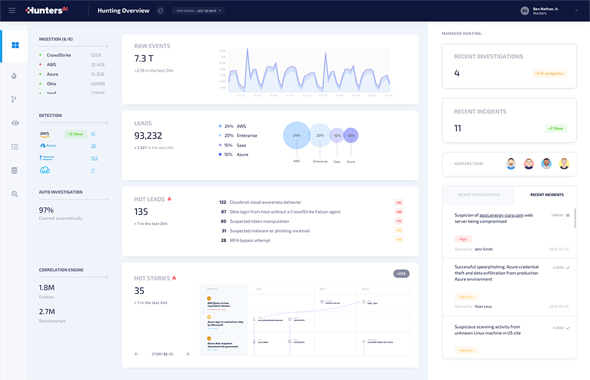Click the flame icon beside Hot Stories
Viewport: 590px width, 380px height.
point(174,278)
